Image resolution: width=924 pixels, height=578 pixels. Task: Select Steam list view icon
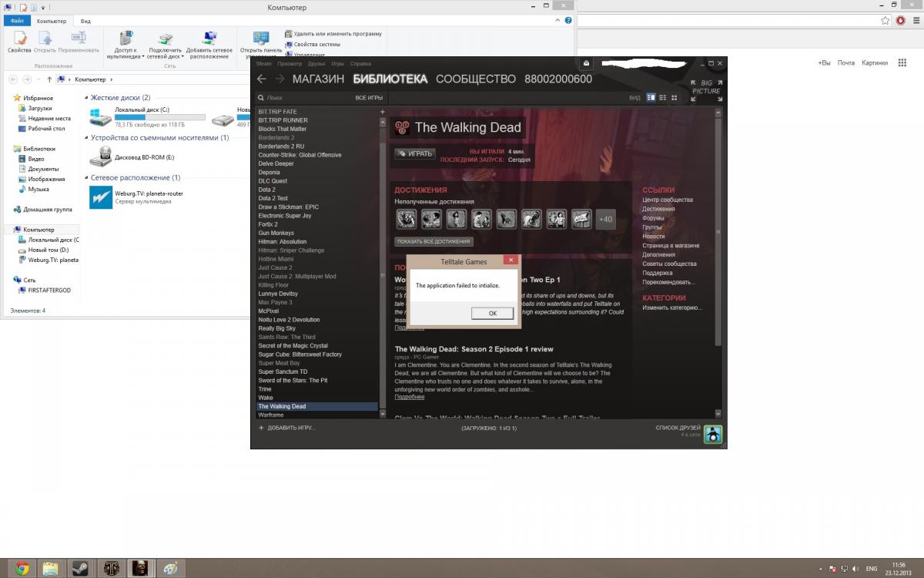(x=662, y=98)
